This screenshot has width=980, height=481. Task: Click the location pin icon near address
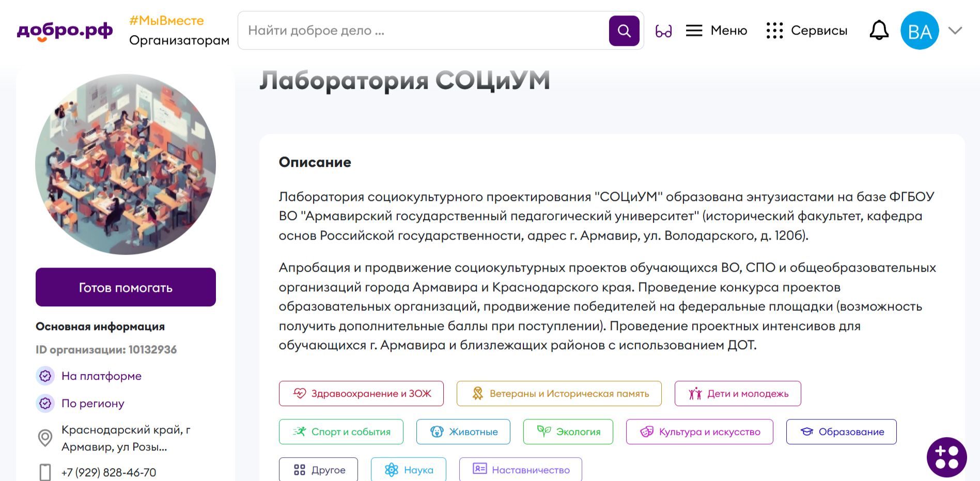click(x=45, y=438)
